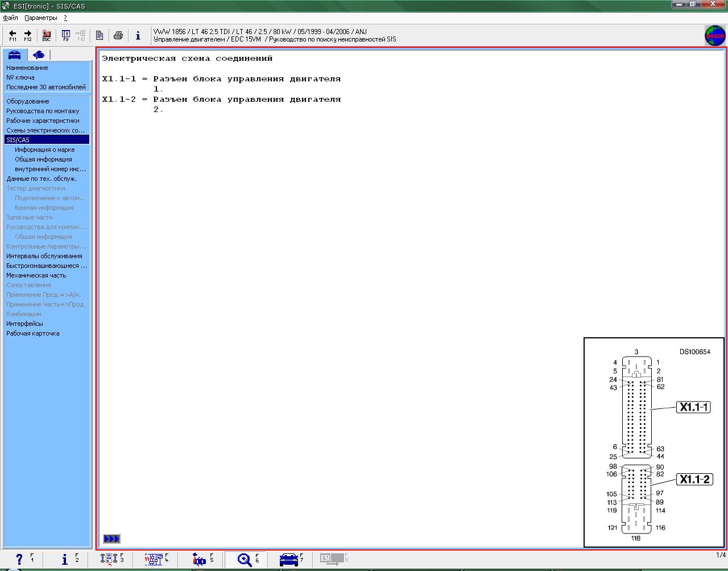728x571 pixels.
Task: Click the wiring diagram F4 icon
Action: pyautogui.click(x=154, y=560)
